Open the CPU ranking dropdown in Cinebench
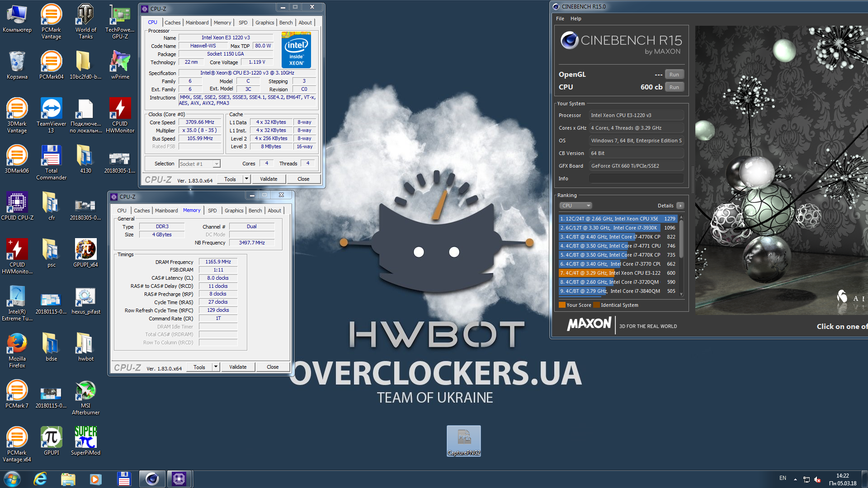Screen dimensions: 868x488 coord(576,206)
